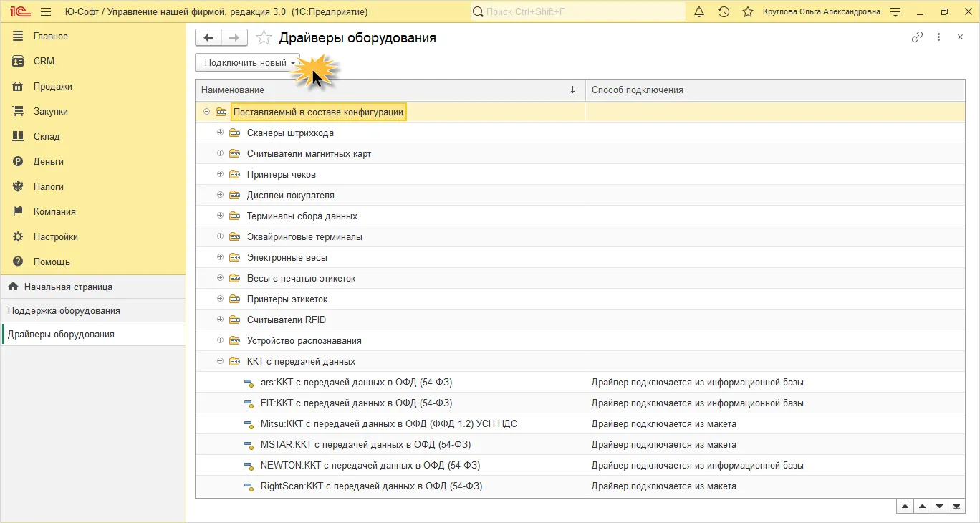
Task: Jump to list start button
Action: point(905,506)
